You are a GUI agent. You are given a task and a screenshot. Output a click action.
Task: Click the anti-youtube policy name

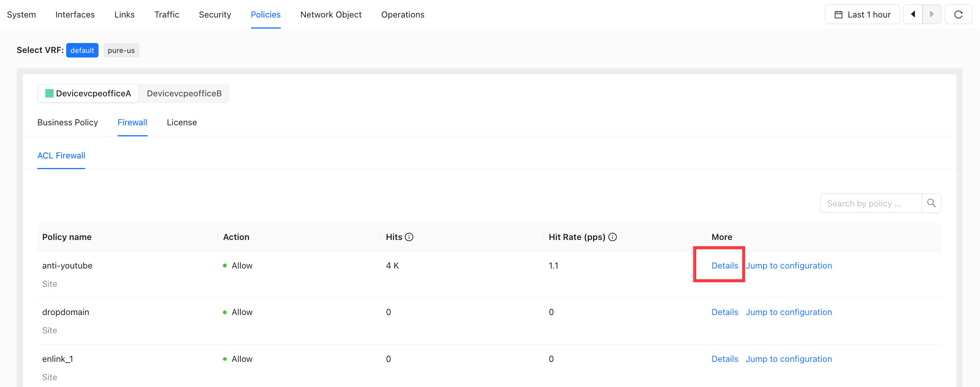point(67,265)
